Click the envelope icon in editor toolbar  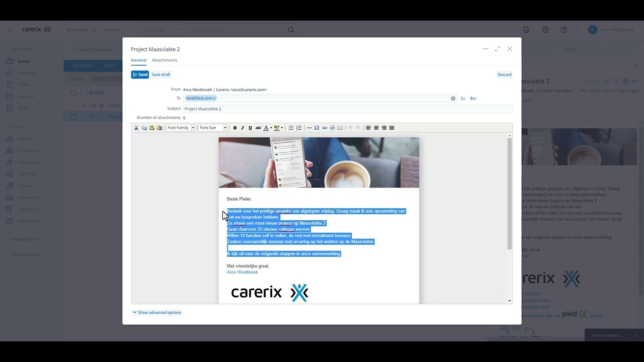click(340, 128)
